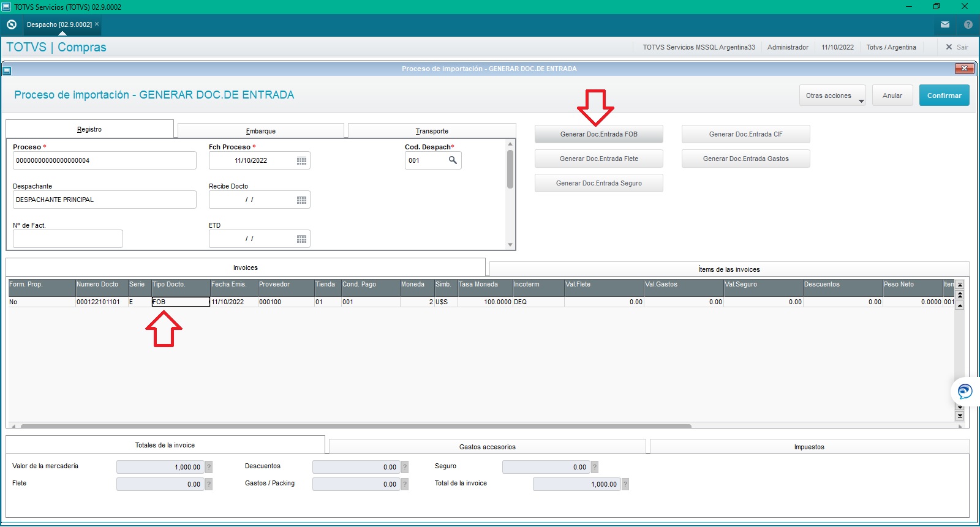Click the Val.Flete column header

coord(604,288)
